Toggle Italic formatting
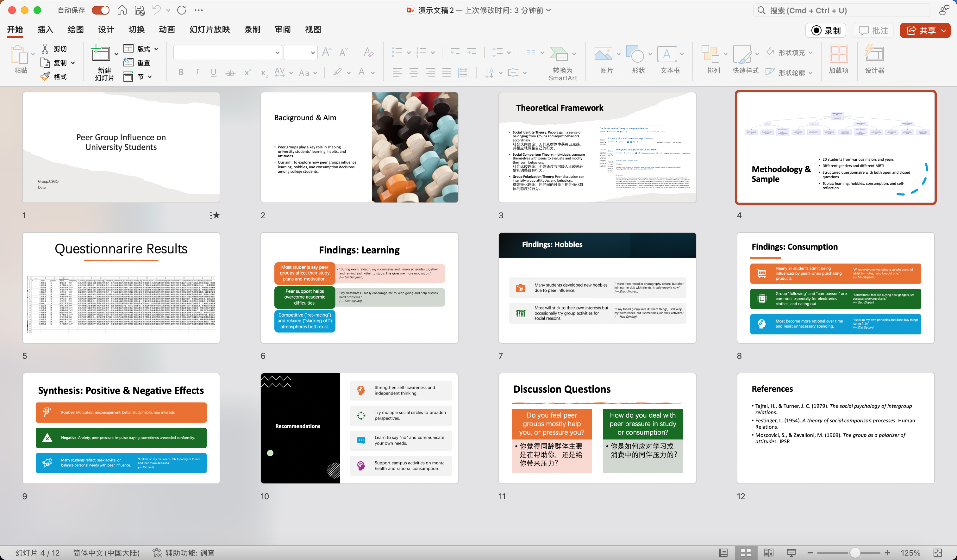957x560 pixels. pyautogui.click(x=197, y=72)
